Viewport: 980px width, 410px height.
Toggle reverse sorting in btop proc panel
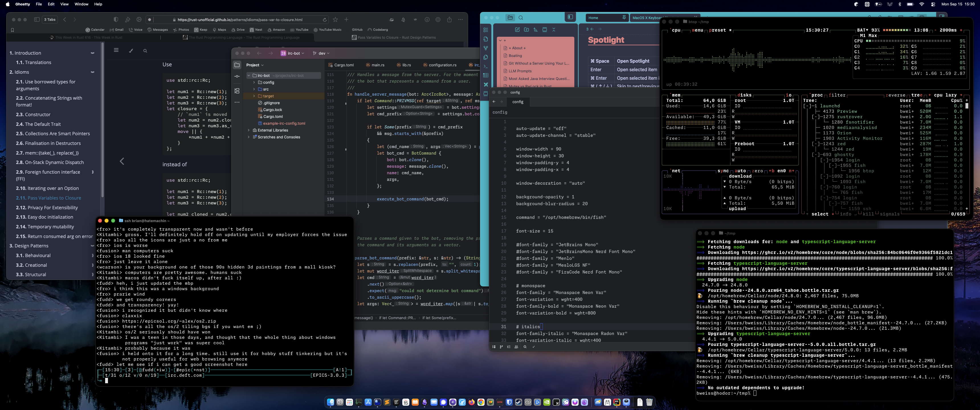(896, 95)
